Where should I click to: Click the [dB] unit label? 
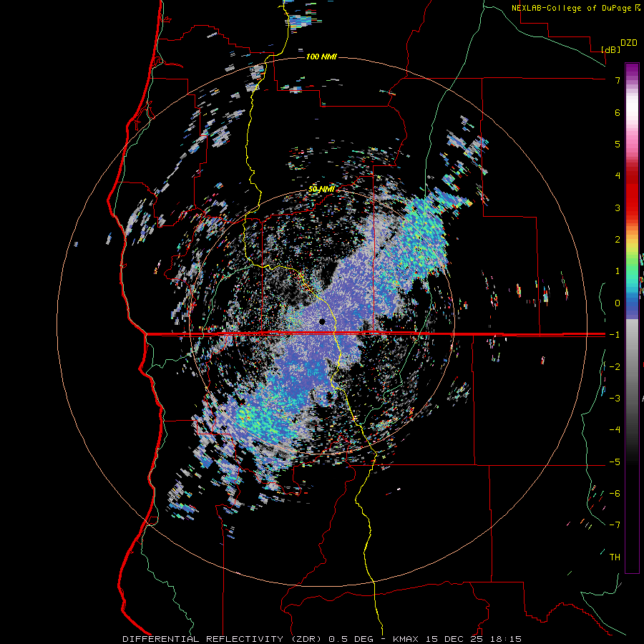pos(611,49)
